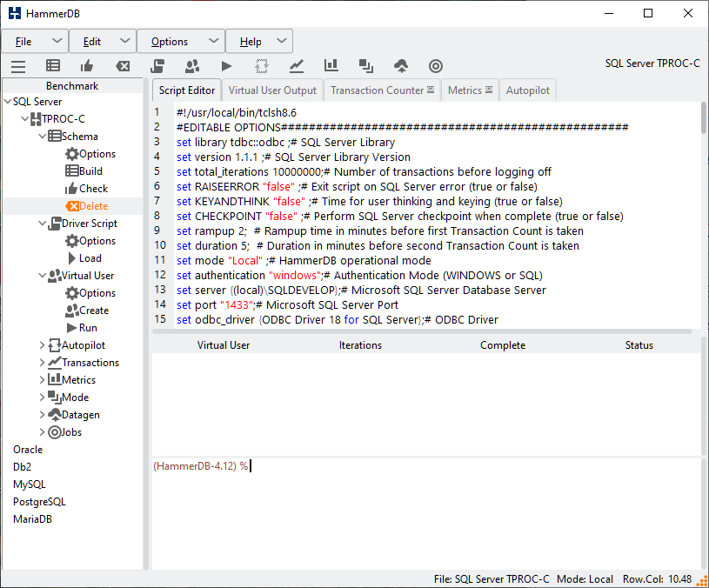The height and width of the screenshot is (588, 709).
Task: Expand the Autopilot tree node
Action: [42, 345]
